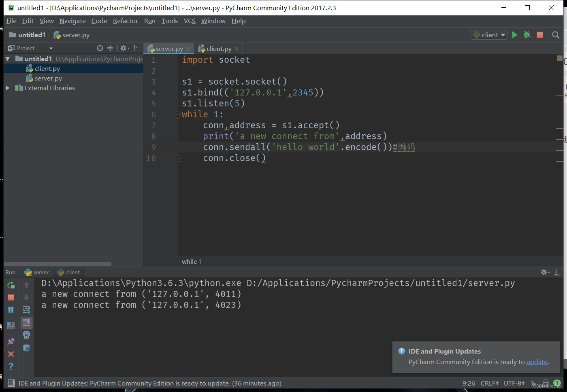Open the Window menu
The height and width of the screenshot is (392, 567).
pos(213,21)
